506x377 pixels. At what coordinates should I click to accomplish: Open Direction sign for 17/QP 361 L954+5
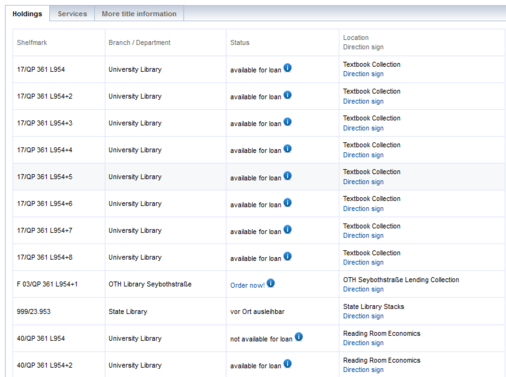363,182
